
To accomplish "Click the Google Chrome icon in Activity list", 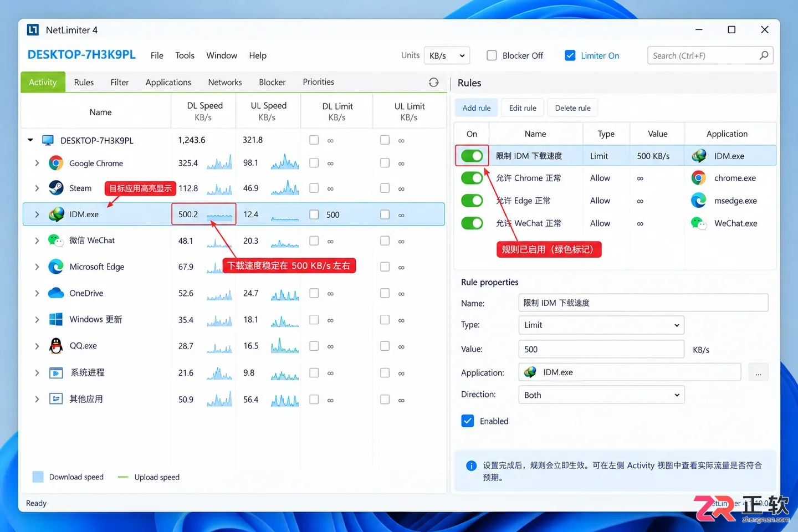I will tap(56, 163).
